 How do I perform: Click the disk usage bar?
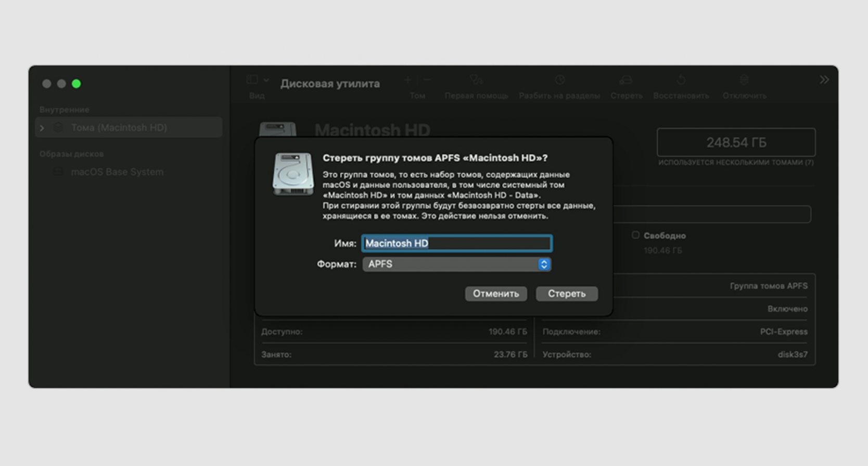click(712, 214)
